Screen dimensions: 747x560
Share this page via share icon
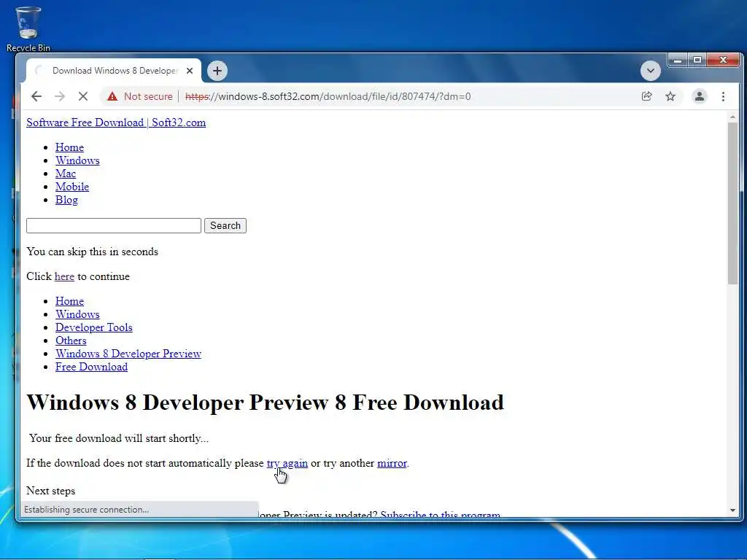point(646,96)
